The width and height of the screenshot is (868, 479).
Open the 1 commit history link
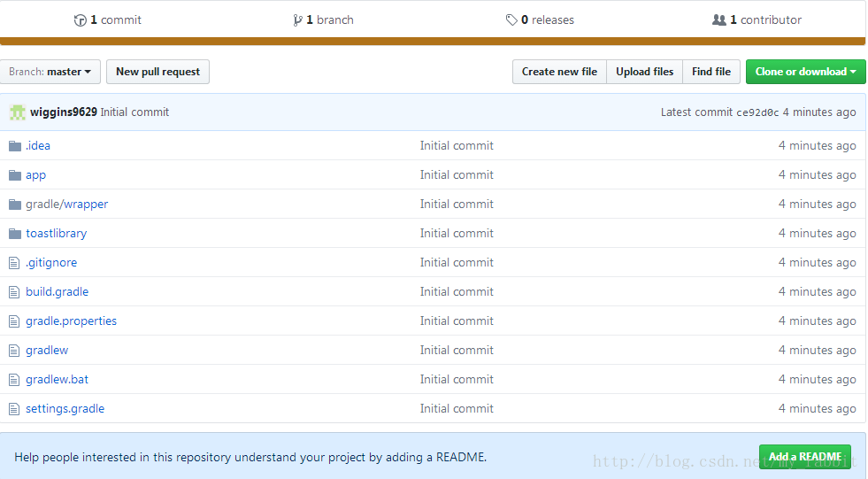(x=107, y=20)
